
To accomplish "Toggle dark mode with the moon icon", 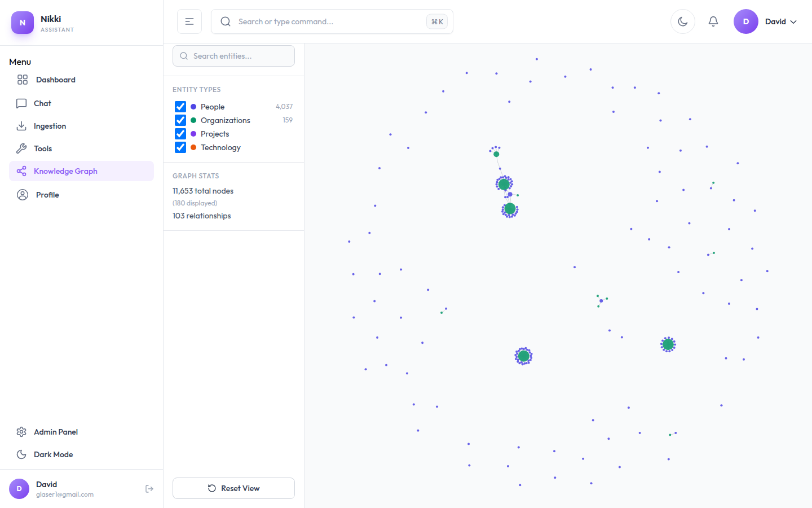I will [682, 21].
